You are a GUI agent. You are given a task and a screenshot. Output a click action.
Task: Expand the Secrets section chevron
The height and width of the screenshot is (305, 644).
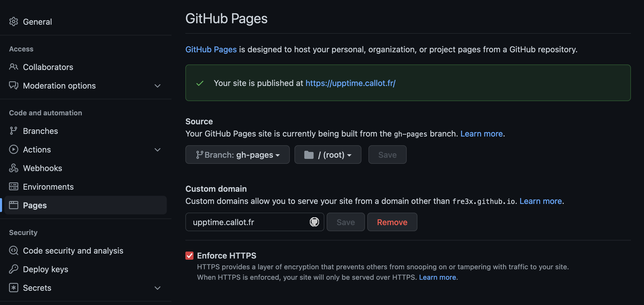point(158,288)
